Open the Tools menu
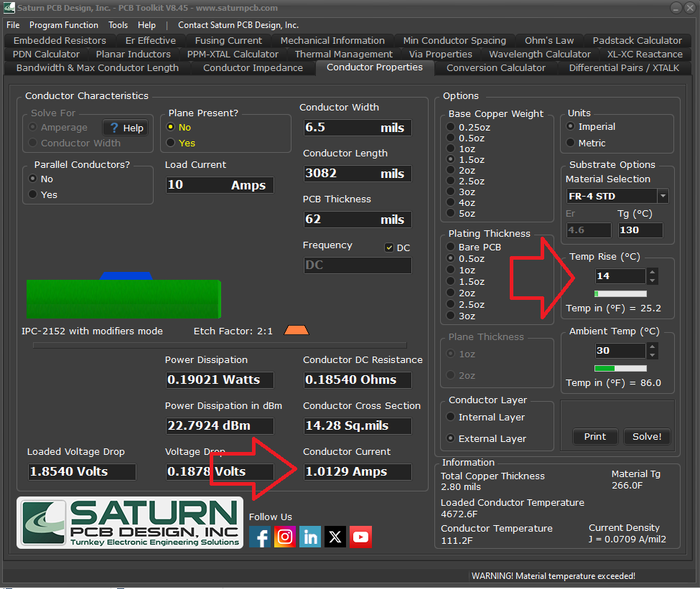This screenshot has height=589, width=700. [x=118, y=25]
